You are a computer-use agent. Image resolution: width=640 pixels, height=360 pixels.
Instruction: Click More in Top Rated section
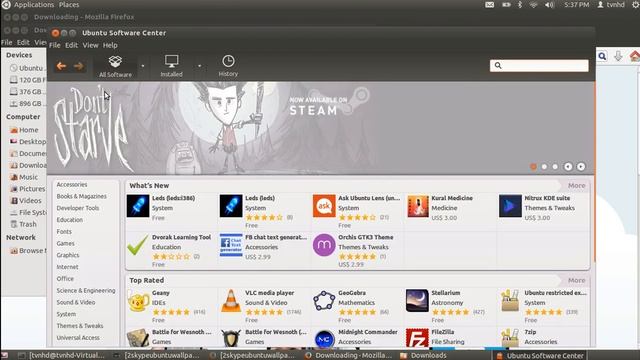coord(576,280)
